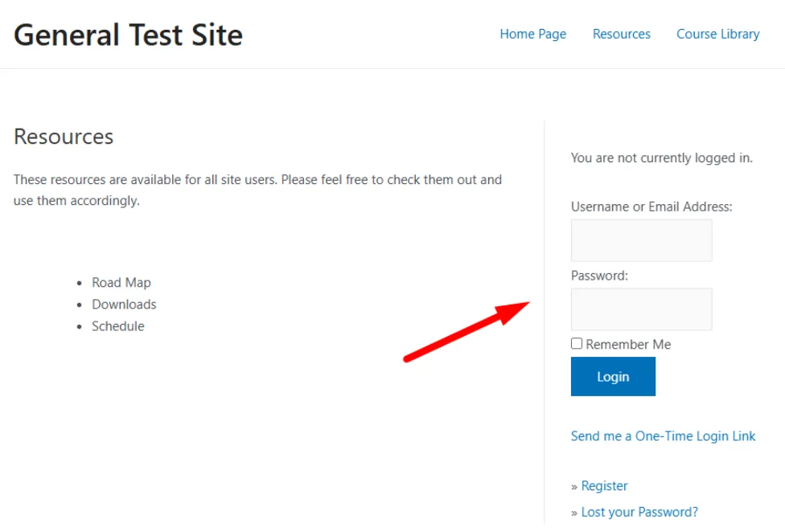Click the Resources page heading
This screenshot has height=532, width=785.
pyautogui.click(x=64, y=137)
